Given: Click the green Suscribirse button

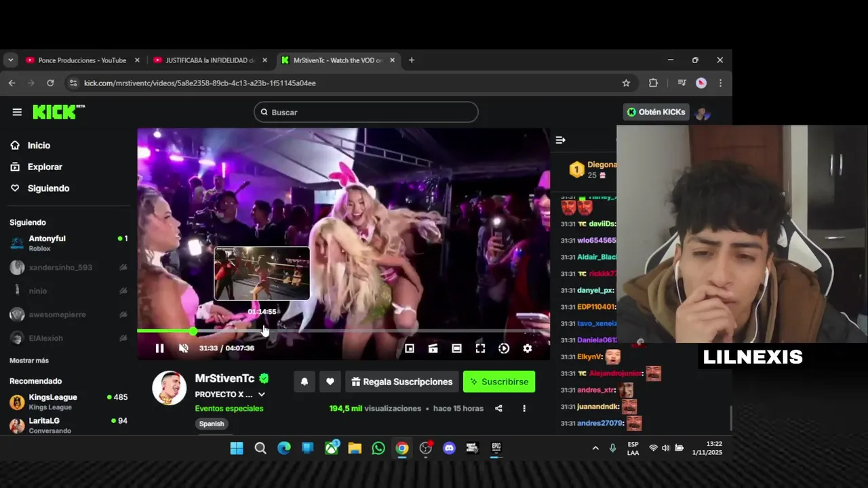Looking at the screenshot, I should click(x=499, y=382).
